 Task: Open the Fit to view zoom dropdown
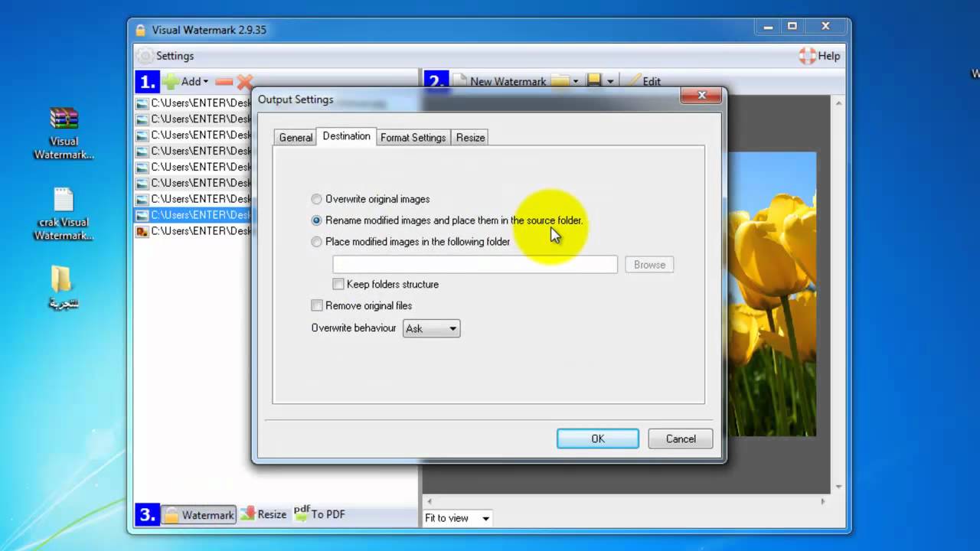point(458,518)
